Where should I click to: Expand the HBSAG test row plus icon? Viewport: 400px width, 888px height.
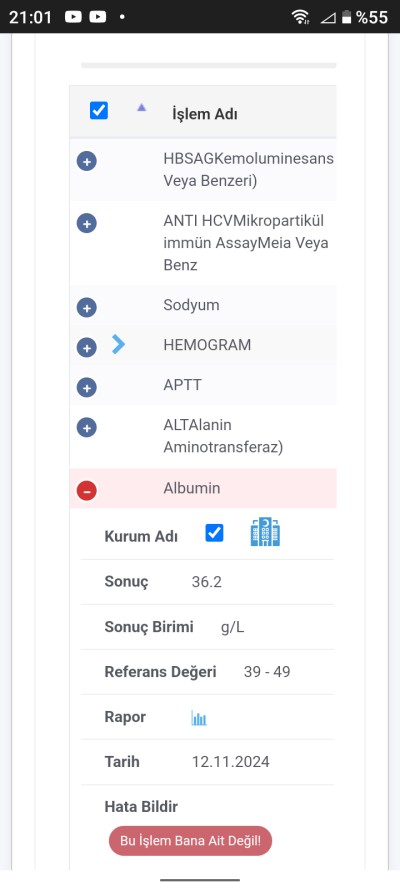point(87,161)
